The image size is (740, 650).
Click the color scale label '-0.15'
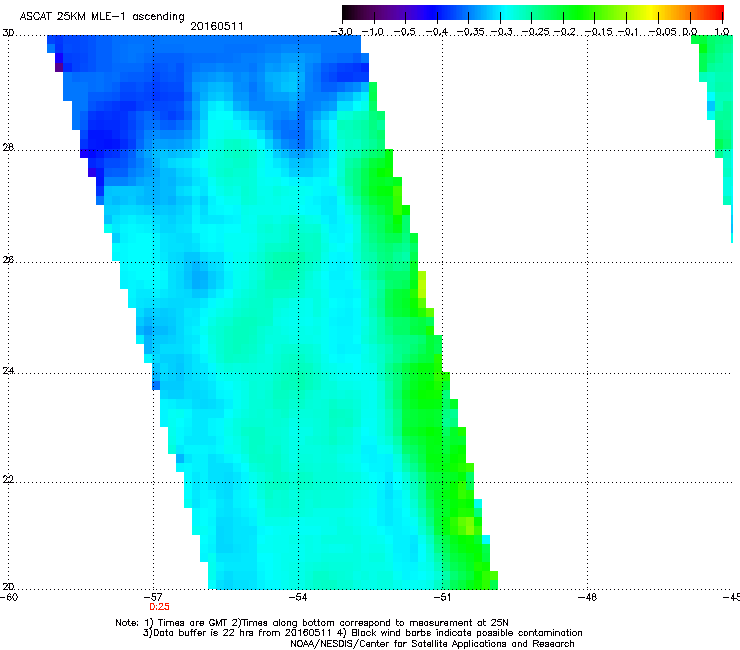[598, 32]
